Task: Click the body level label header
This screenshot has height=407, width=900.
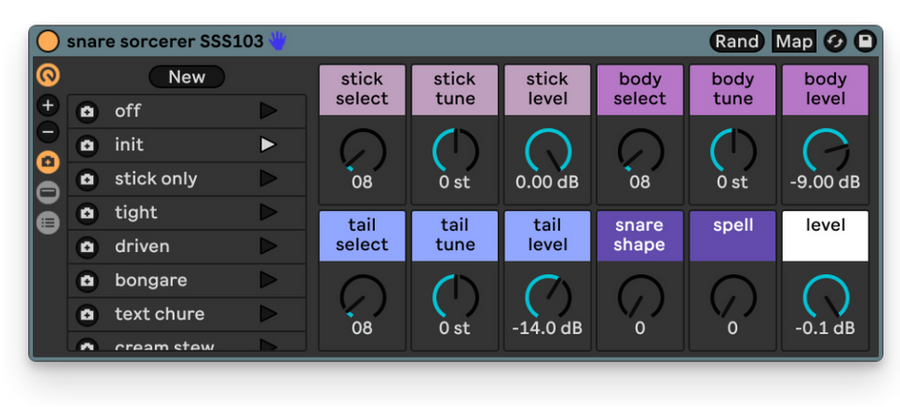Action: point(825,90)
